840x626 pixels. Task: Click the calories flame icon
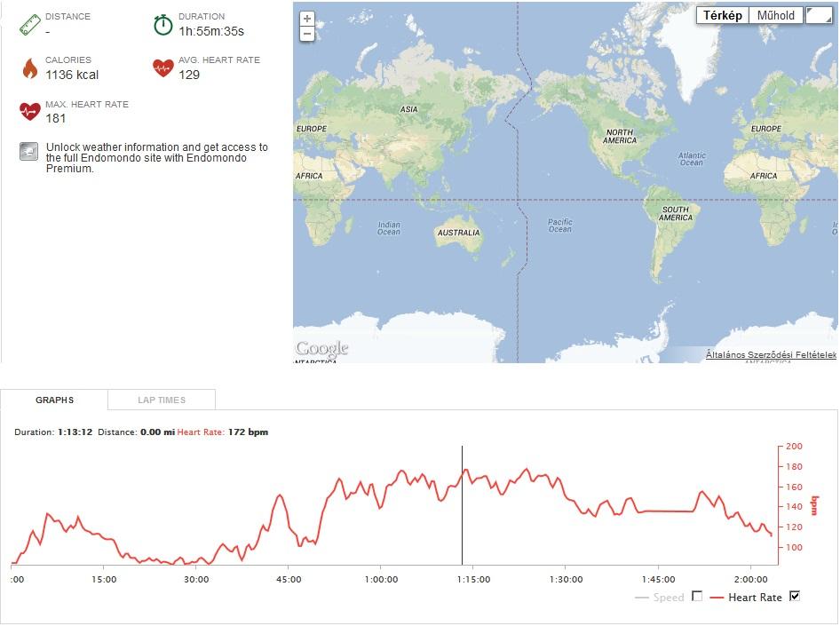pos(30,68)
